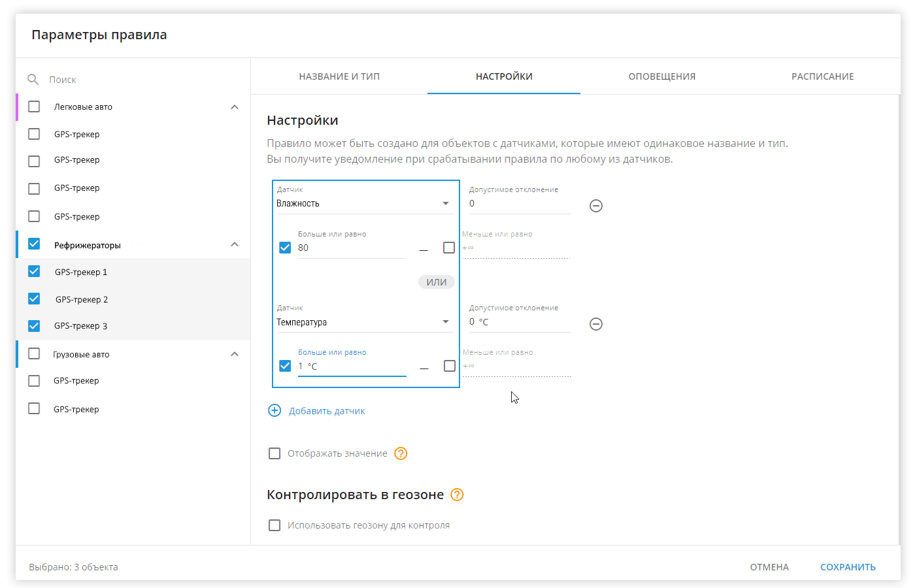Open the Влажность sensor dropdown

coord(365,203)
